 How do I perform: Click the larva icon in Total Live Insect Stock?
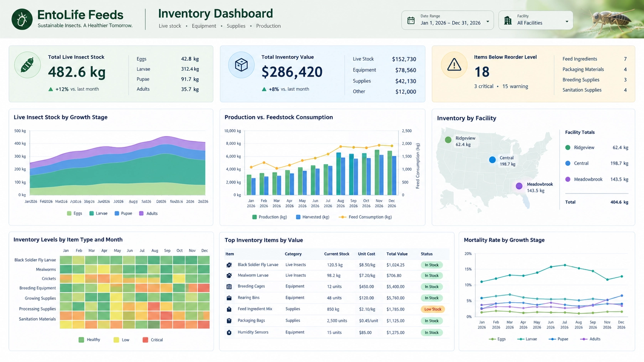coord(27,65)
